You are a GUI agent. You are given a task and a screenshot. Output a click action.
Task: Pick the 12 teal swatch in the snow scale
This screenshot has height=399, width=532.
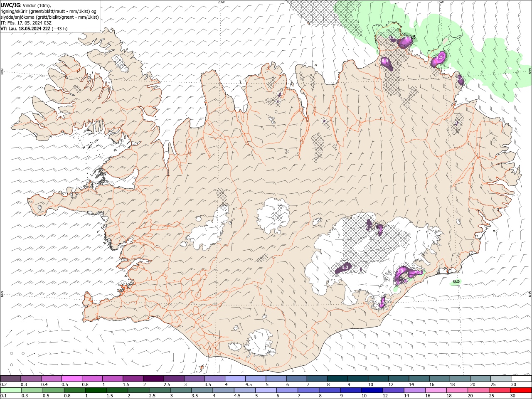point(399,379)
